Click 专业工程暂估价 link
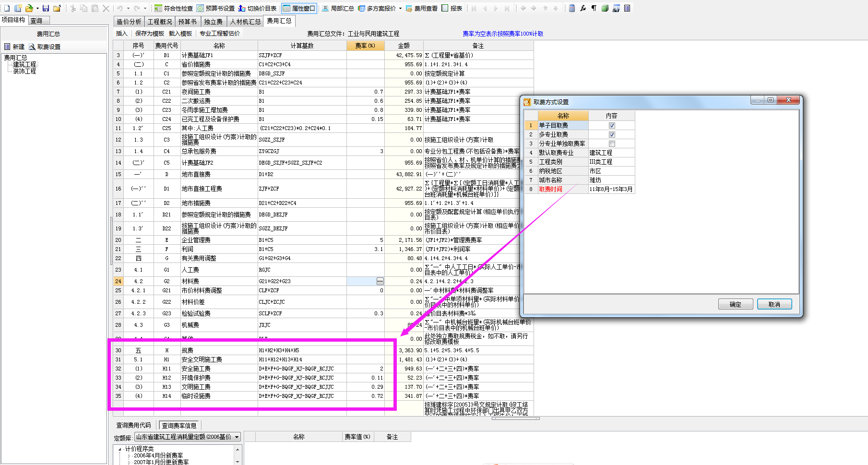Screen dimensions: 868x465 click(220, 34)
